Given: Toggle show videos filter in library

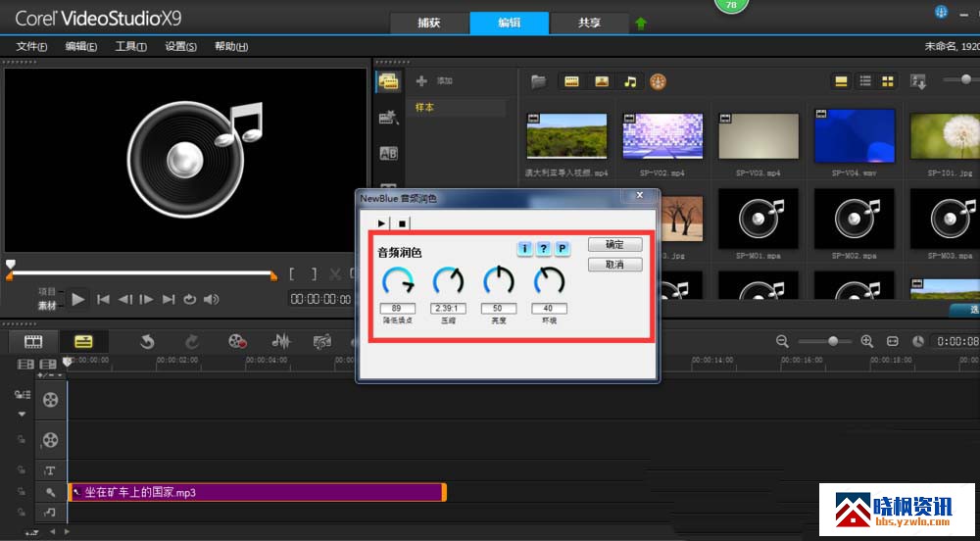Looking at the screenshot, I should (571, 81).
